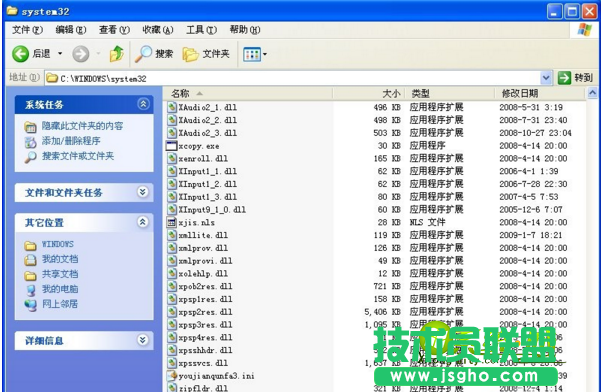Screen dimensions: 601x392
Task: Select file XInput1_3.dll
Action: click(x=207, y=197)
